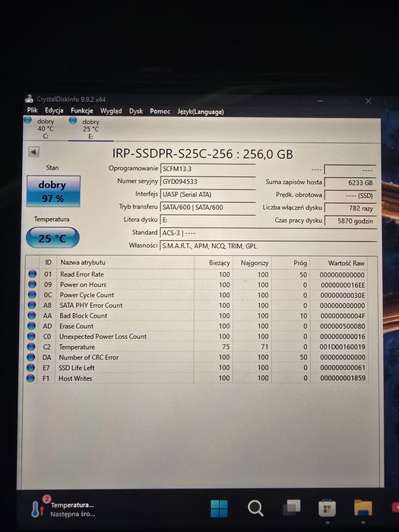
Task: Click the status icon of Bad Block Count
Action: (x=32, y=315)
